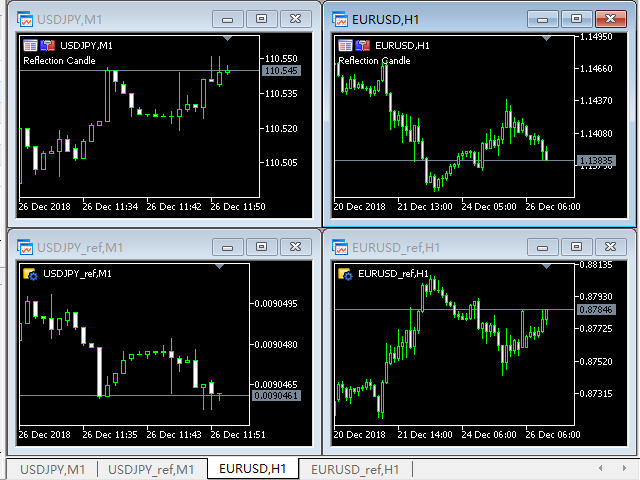Click the 26 Dec 11:43 time label
The height and width of the screenshot is (480, 640).
[174, 435]
